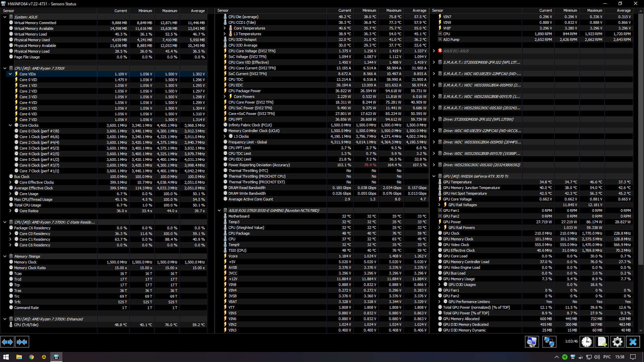Click the Maximum column header in the left panel
The height and width of the screenshot is (362, 644).
click(169, 11)
